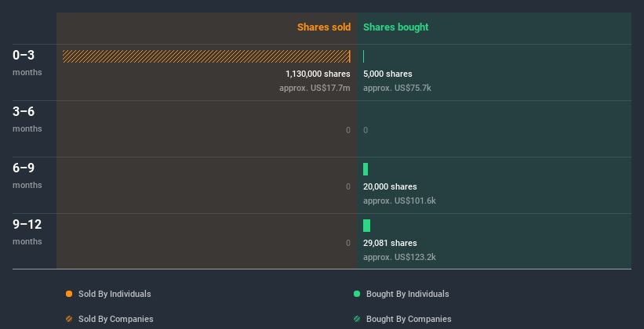Click the 5,000 shares value
This screenshot has width=644, height=329.
(387, 74)
